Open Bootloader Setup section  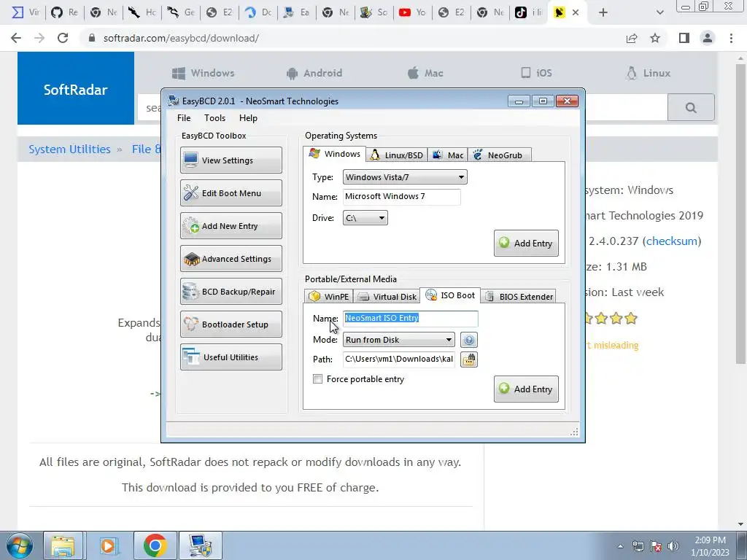(x=231, y=324)
